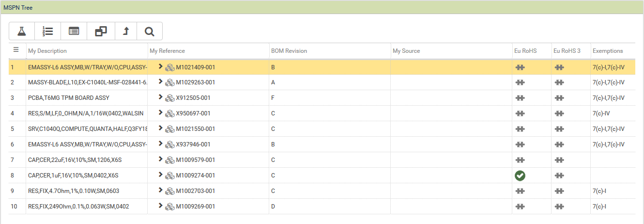This screenshot has width=644, height=224.
Task: Click the Eu RoHS puzzle icon in row 1
Action: coord(520,67)
